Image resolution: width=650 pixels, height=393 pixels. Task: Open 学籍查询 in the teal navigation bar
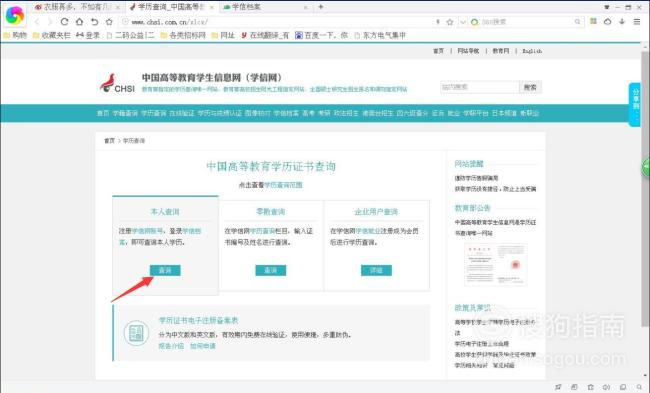[x=125, y=113]
